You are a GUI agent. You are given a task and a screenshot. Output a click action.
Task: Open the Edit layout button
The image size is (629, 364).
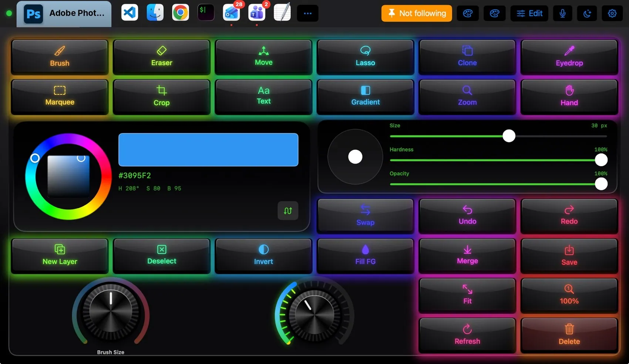point(529,13)
